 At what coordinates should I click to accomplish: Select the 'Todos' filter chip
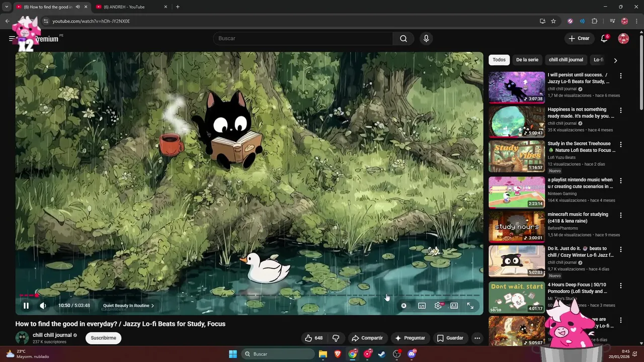[x=499, y=60]
